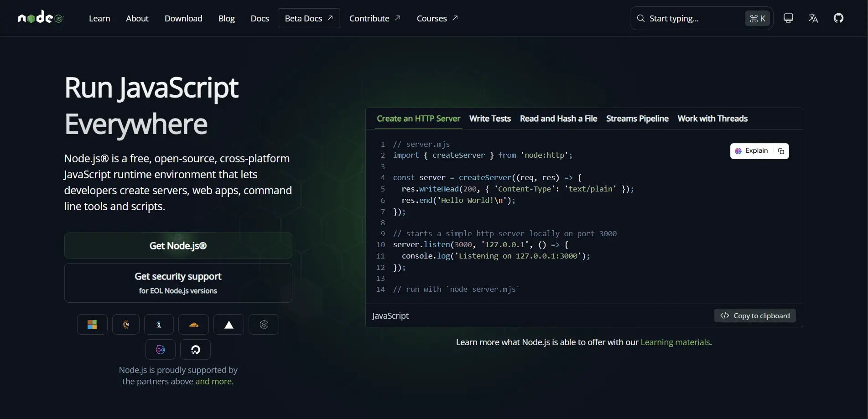Click Get security support for EOL versions
The height and width of the screenshot is (419, 868).
click(178, 283)
